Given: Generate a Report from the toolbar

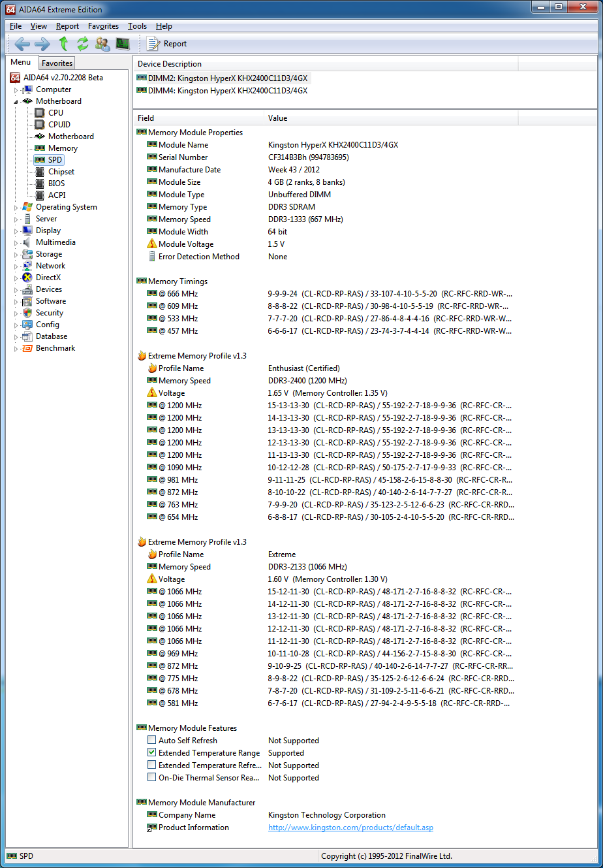Looking at the screenshot, I should (x=166, y=44).
